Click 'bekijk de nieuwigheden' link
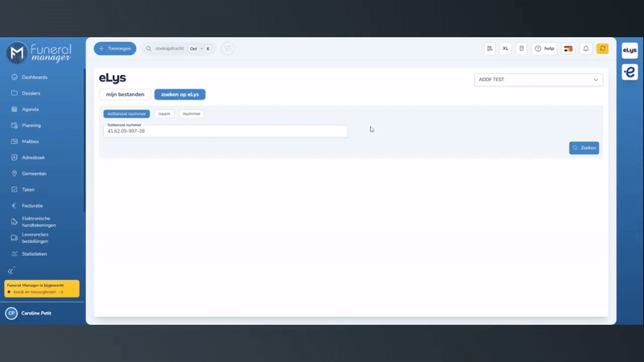The height and width of the screenshot is (362, 644). (36, 292)
